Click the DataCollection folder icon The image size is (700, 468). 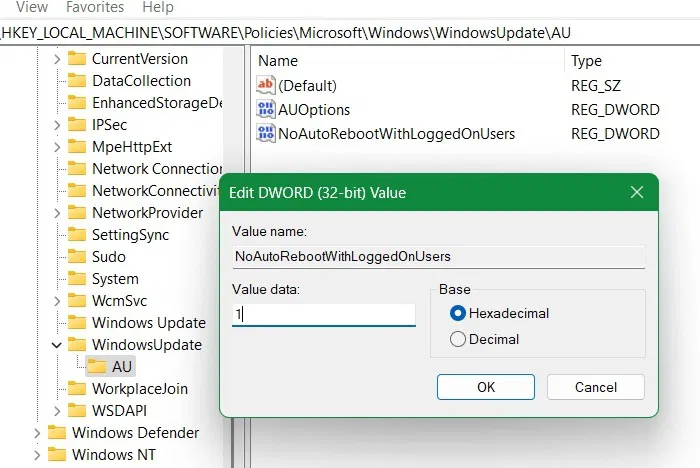pos(77,80)
